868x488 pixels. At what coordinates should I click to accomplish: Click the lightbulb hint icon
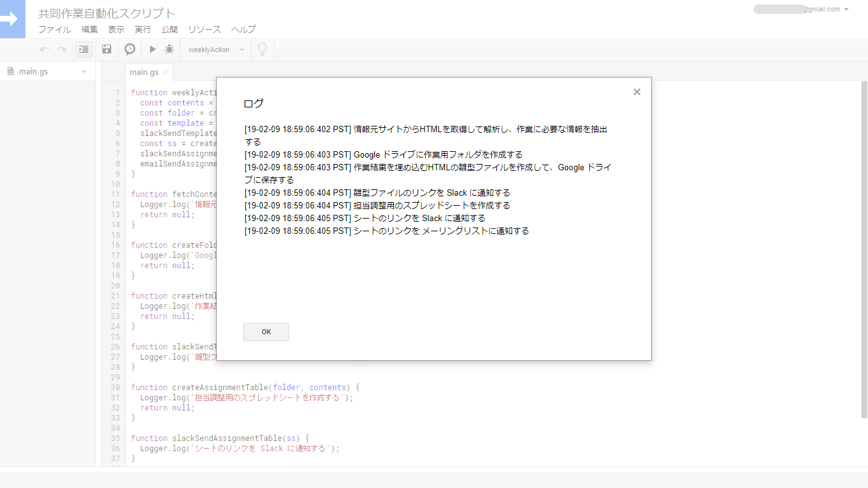pyautogui.click(x=262, y=50)
